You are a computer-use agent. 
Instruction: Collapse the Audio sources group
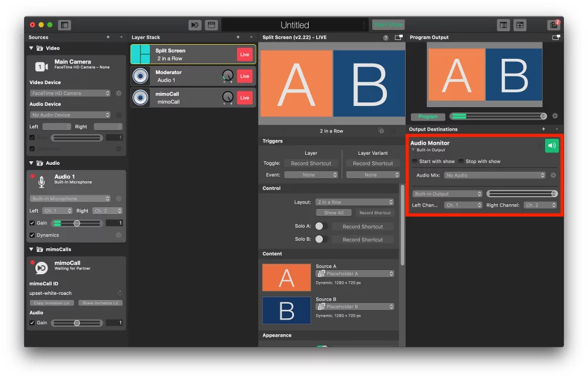pyautogui.click(x=32, y=163)
